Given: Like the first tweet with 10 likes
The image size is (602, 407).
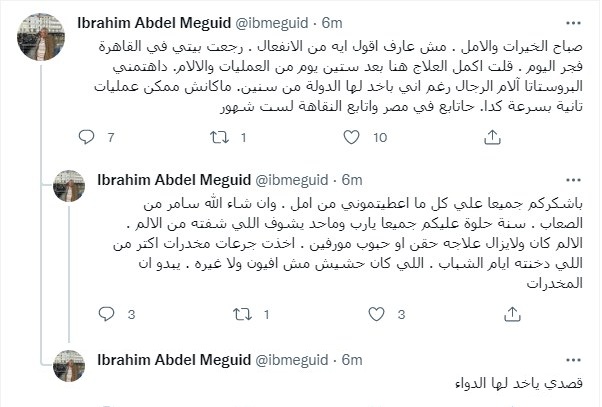Looking at the screenshot, I should (353, 137).
